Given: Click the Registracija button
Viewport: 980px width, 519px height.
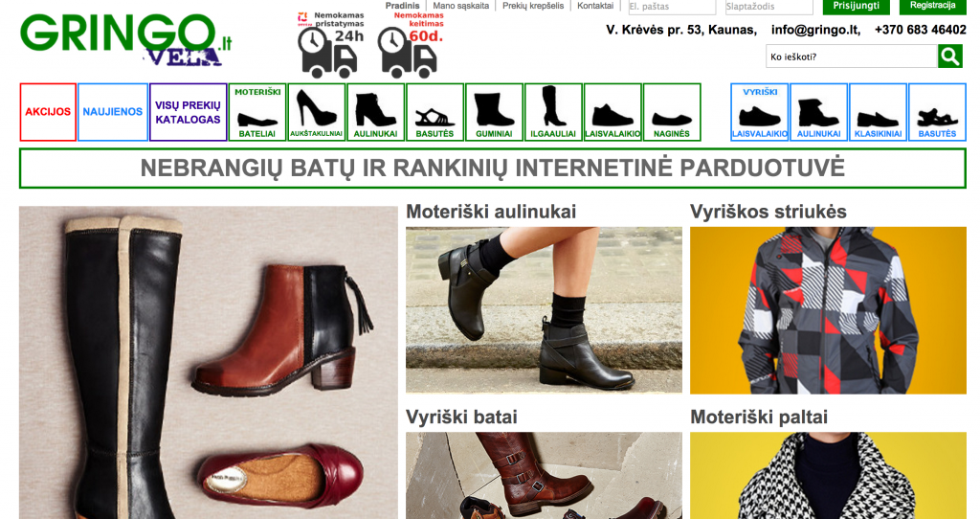Looking at the screenshot, I should (932, 7).
